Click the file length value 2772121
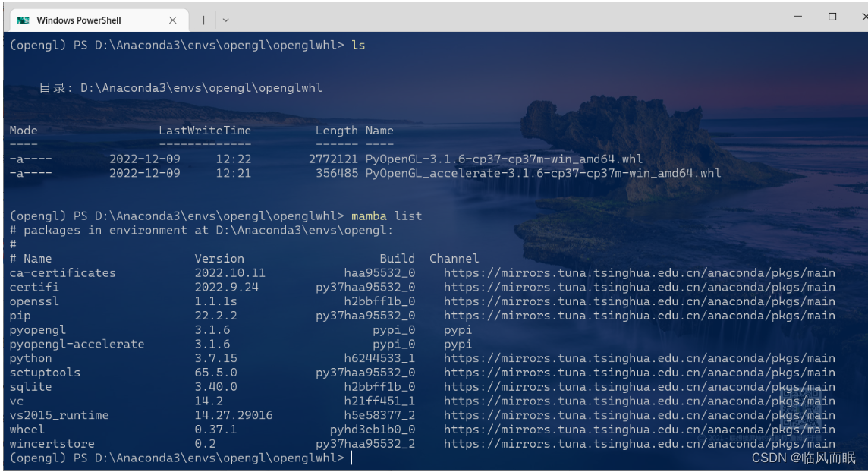The height and width of the screenshot is (472, 868). 333,159
